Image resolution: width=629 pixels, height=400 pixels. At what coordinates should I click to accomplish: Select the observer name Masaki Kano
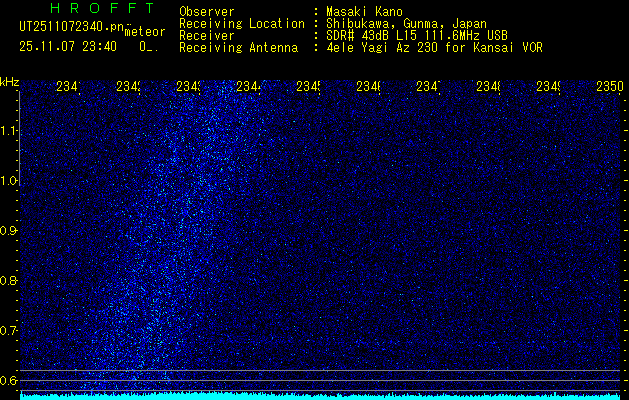click(364, 11)
